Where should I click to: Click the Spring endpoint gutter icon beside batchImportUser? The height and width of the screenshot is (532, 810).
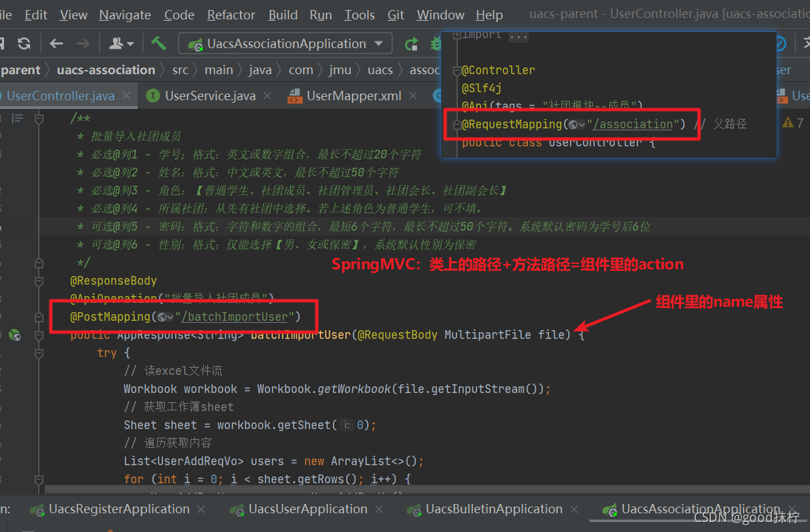15,336
